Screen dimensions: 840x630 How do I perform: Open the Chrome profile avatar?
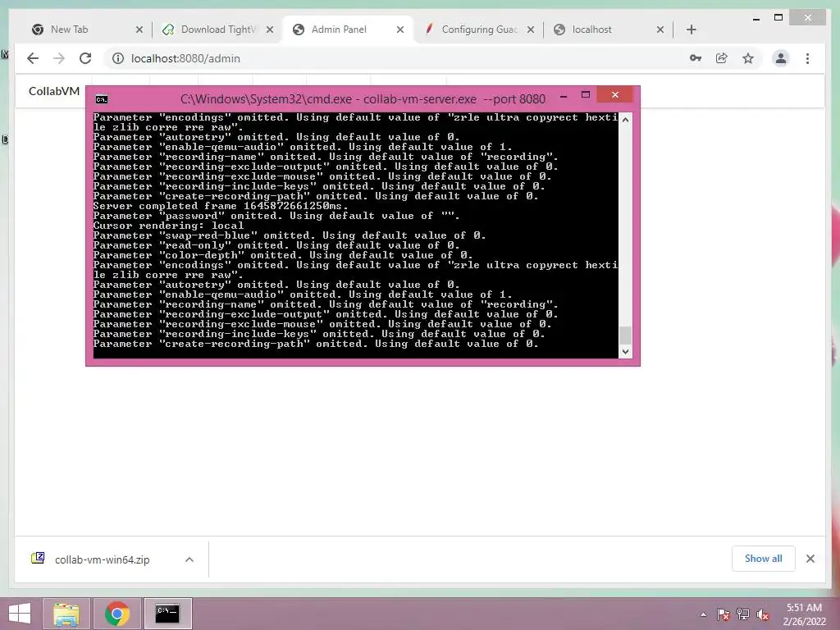(x=781, y=58)
